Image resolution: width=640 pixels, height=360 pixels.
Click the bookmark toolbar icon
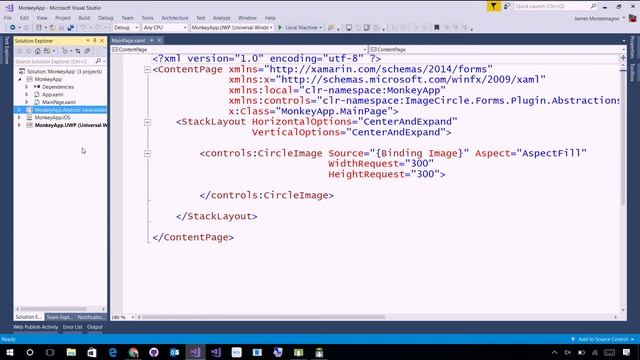tap(436, 27)
